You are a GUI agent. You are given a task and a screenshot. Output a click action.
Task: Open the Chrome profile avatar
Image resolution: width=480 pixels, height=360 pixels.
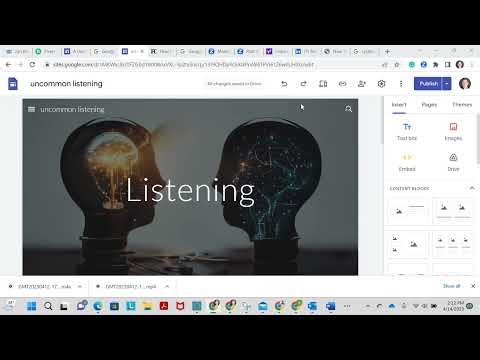(x=460, y=65)
